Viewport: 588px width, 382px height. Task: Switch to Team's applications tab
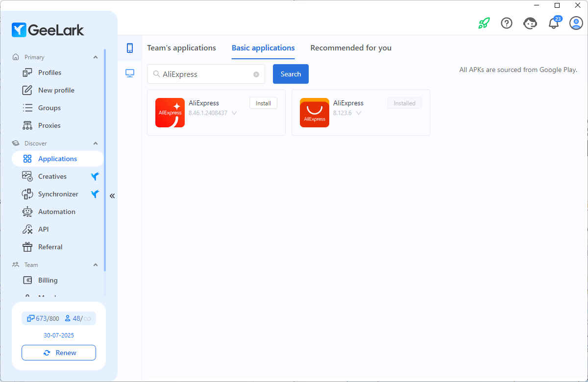pyautogui.click(x=181, y=48)
